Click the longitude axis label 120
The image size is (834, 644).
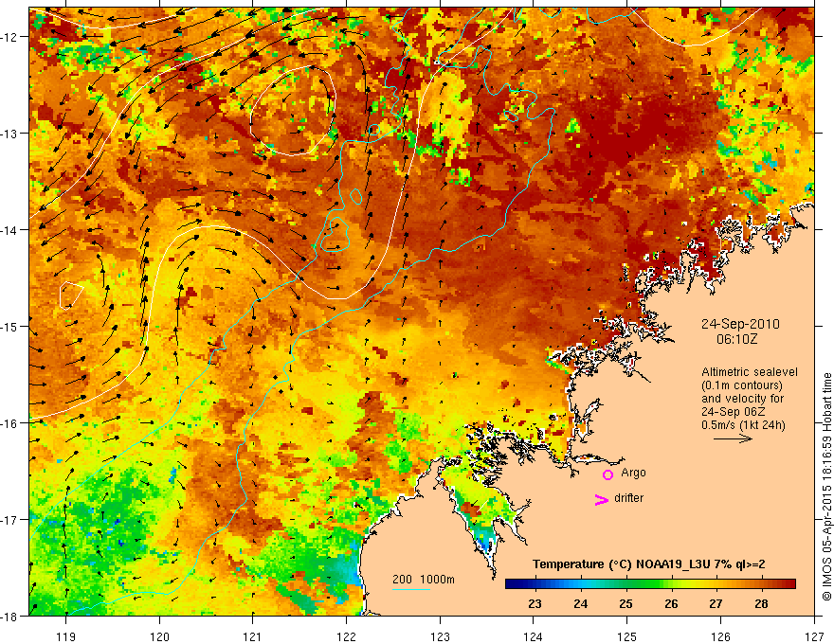(x=159, y=636)
